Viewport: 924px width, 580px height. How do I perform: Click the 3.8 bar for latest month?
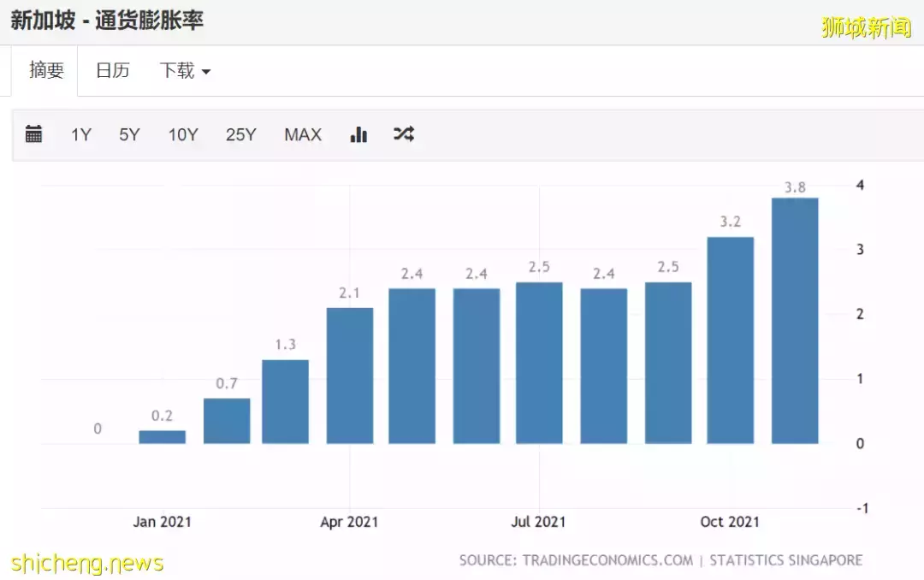tap(795, 321)
